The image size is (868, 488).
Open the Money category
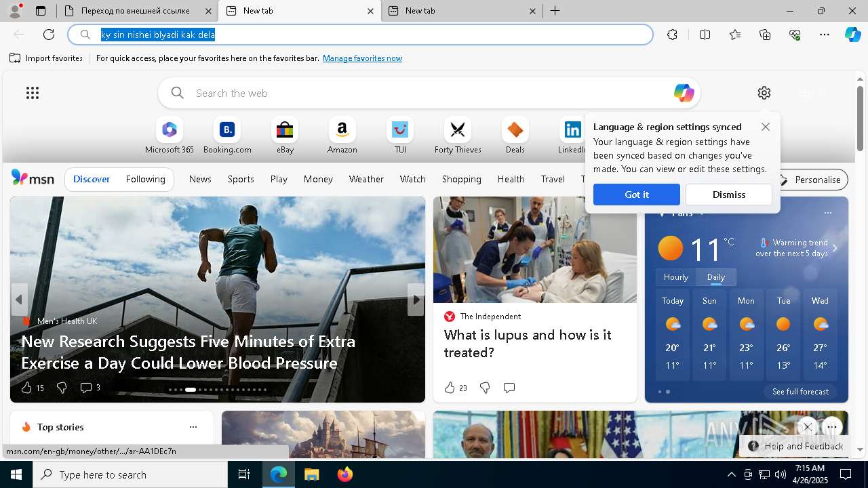pos(318,179)
